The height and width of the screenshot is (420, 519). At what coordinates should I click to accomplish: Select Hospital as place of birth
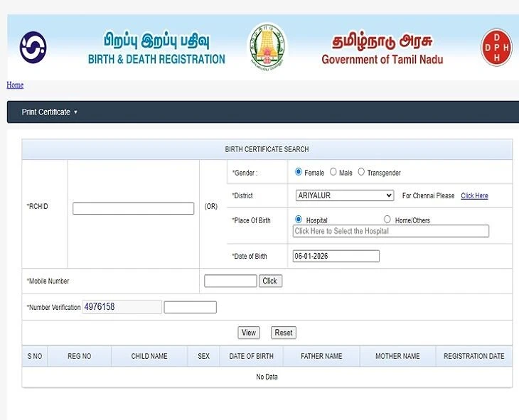(x=299, y=220)
